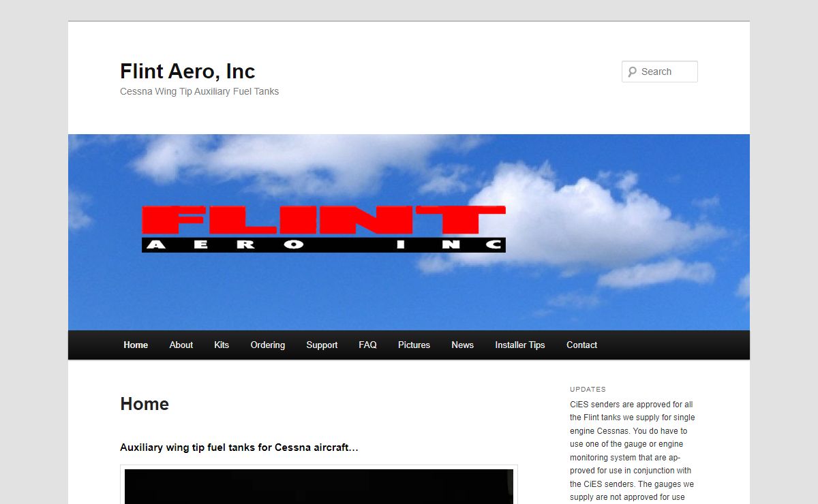Screen dimensions: 818x504
Task: Go to the Contact page
Action: [x=581, y=345]
